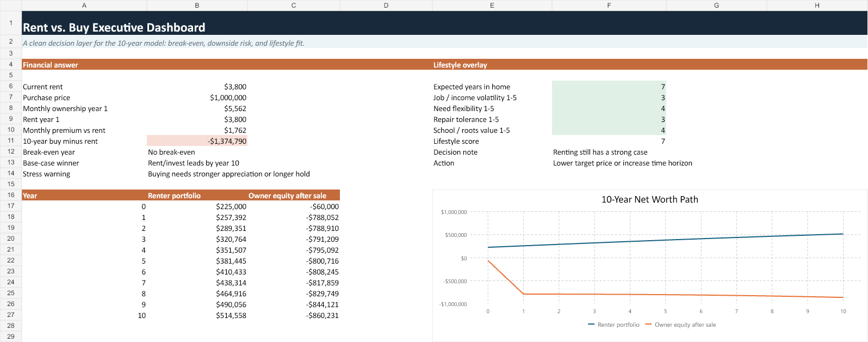
Task: Select the Renter portfolio table header
Action: (x=197, y=196)
